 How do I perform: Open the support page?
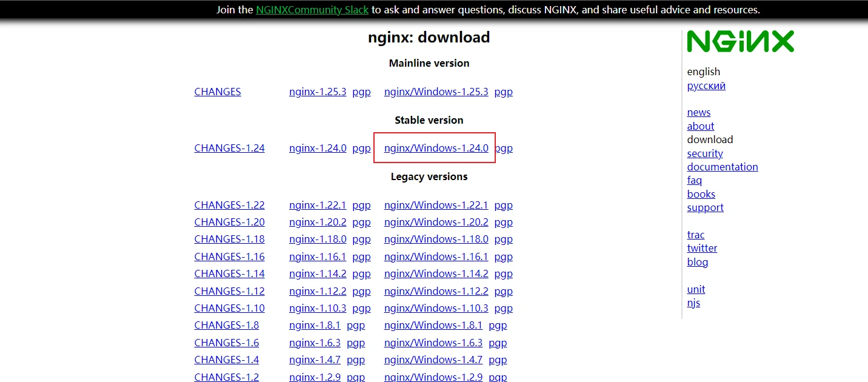tap(705, 207)
